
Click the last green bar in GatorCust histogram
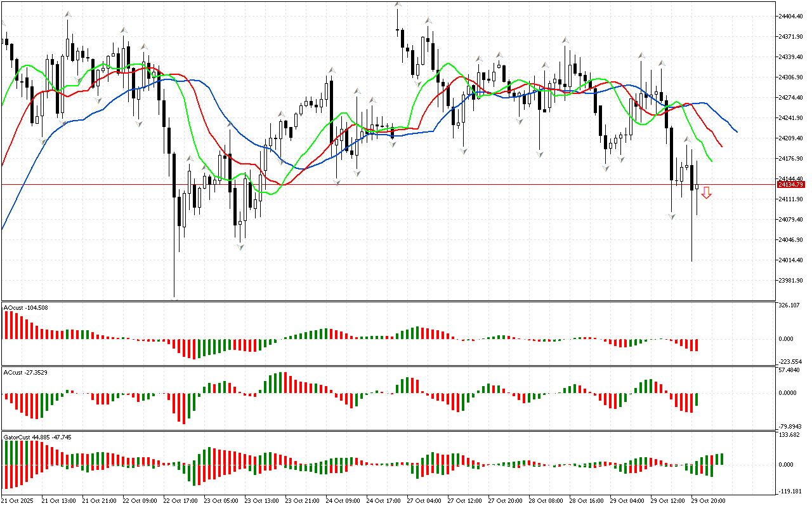pos(721,458)
